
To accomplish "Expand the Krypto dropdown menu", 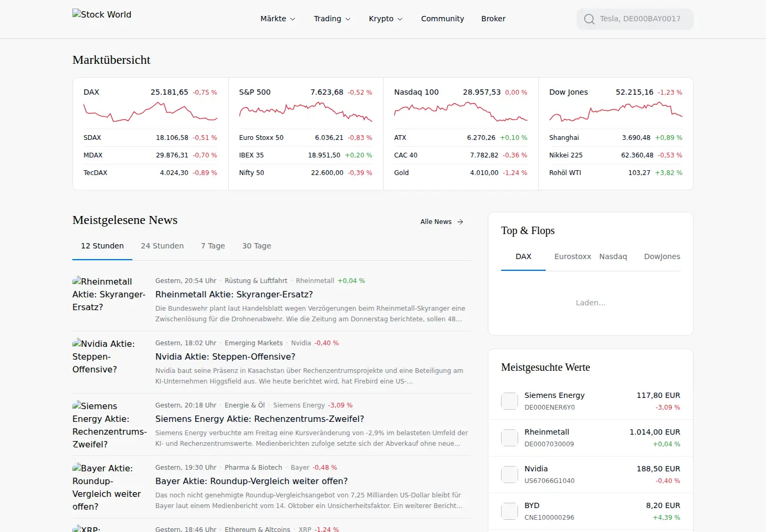I will (x=386, y=19).
